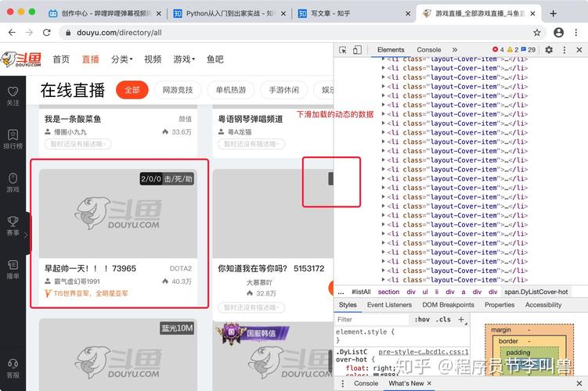Open the Properties tab
This screenshot has width=588, height=391.
click(500, 305)
